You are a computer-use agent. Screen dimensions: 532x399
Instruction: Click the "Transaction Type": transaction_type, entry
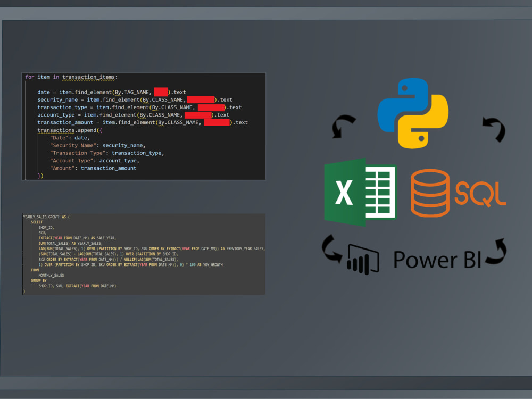point(107,153)
